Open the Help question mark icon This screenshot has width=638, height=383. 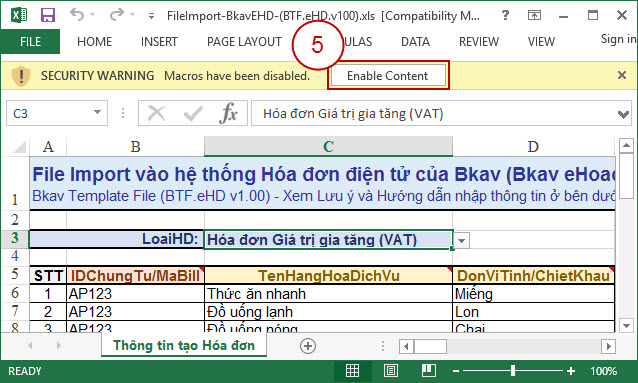click(x=505, y=15)
